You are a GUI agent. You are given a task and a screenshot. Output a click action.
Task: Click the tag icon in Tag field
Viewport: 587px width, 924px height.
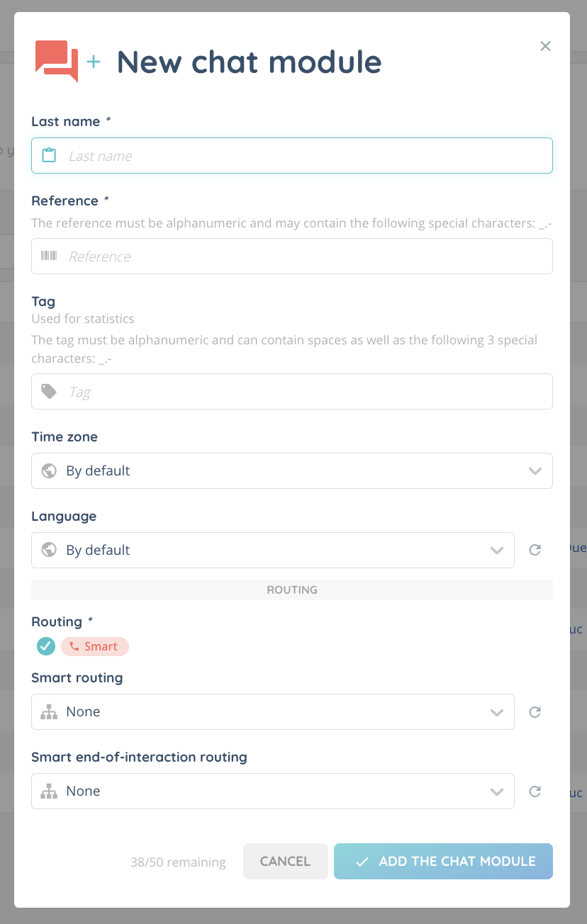click(x=49, y=392)
